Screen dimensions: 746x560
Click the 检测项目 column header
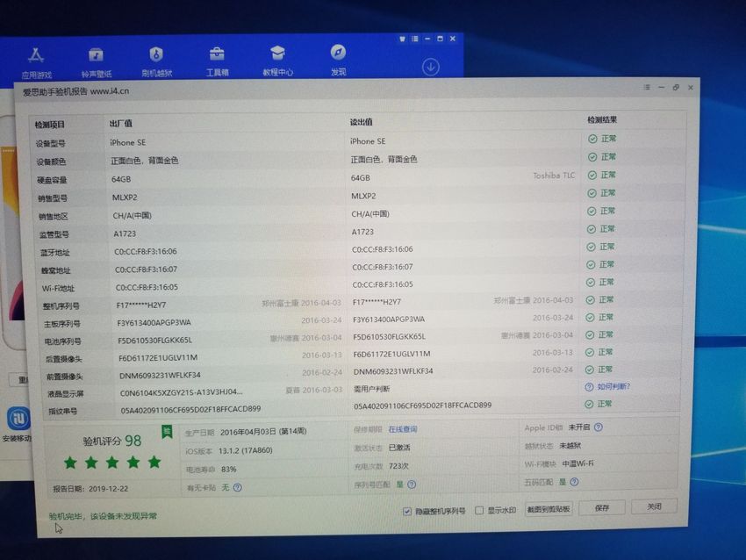coord(49,125)
